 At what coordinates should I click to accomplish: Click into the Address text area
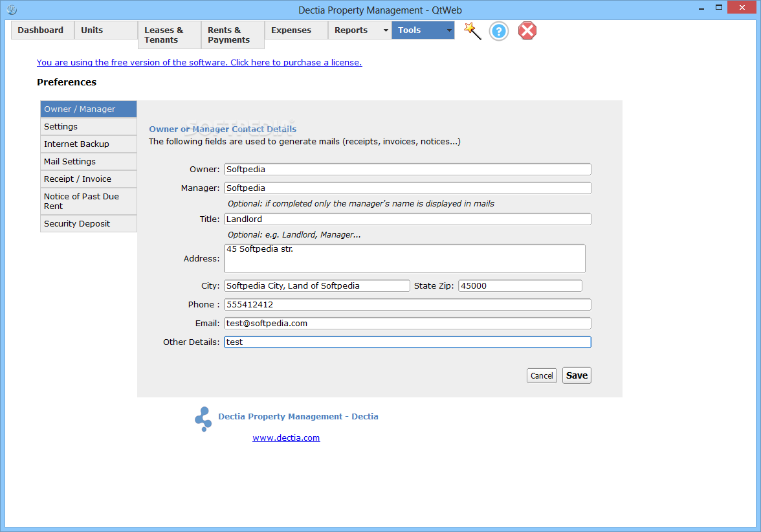pos(405,258)
